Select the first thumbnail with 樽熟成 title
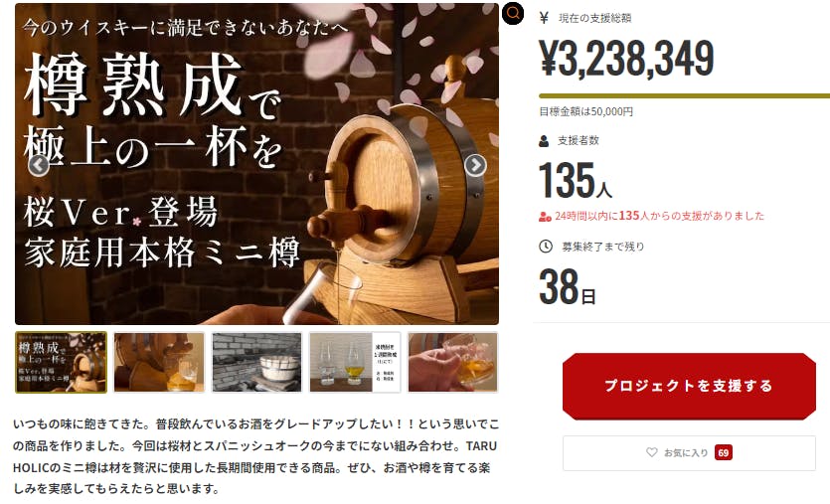This screenshot has width=830, height=504. [61, 363]
